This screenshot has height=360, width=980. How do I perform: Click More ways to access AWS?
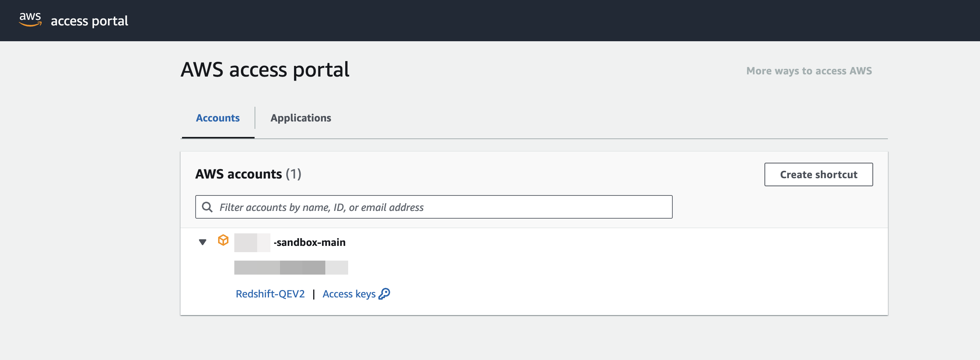coord(809,70)
